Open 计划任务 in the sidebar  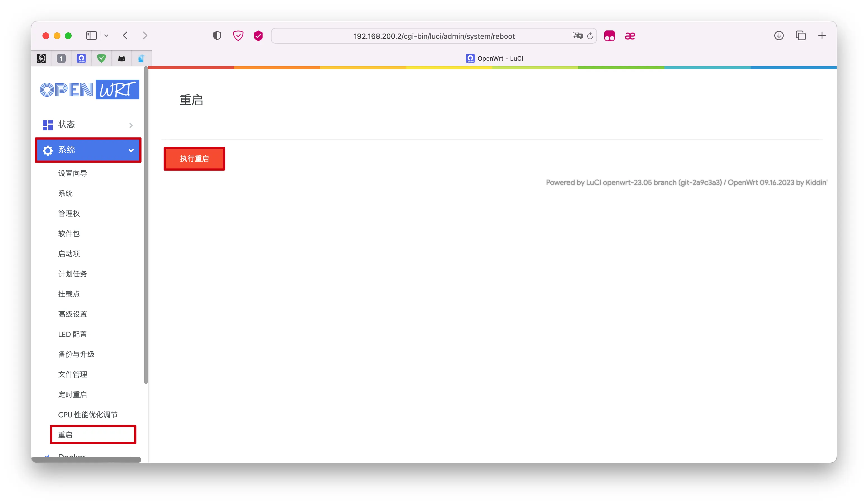coord(72,274)
